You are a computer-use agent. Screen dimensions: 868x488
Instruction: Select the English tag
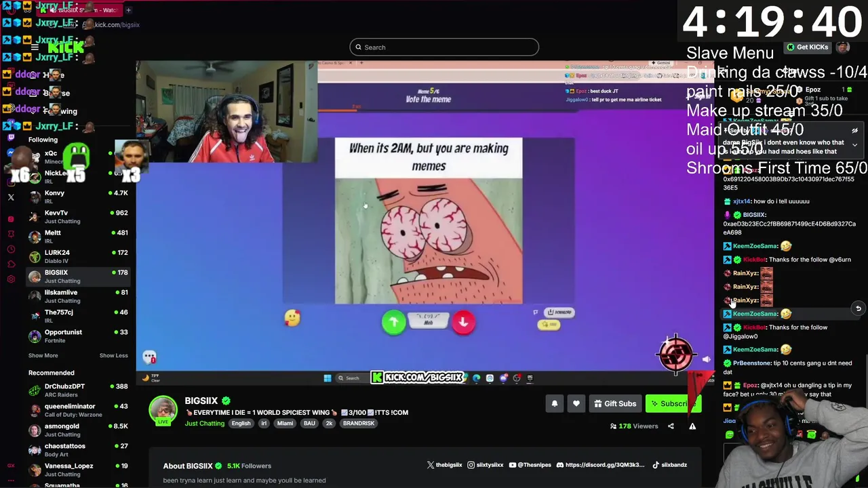tap(241, 424)
